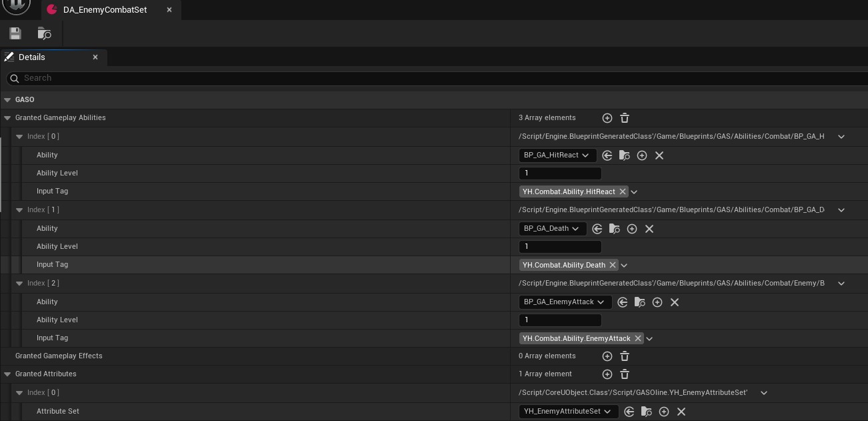Open BP_GA_EnemyAttack ability class dropdown
Screen dimensions: 868x421
click(x=565, y=302)
